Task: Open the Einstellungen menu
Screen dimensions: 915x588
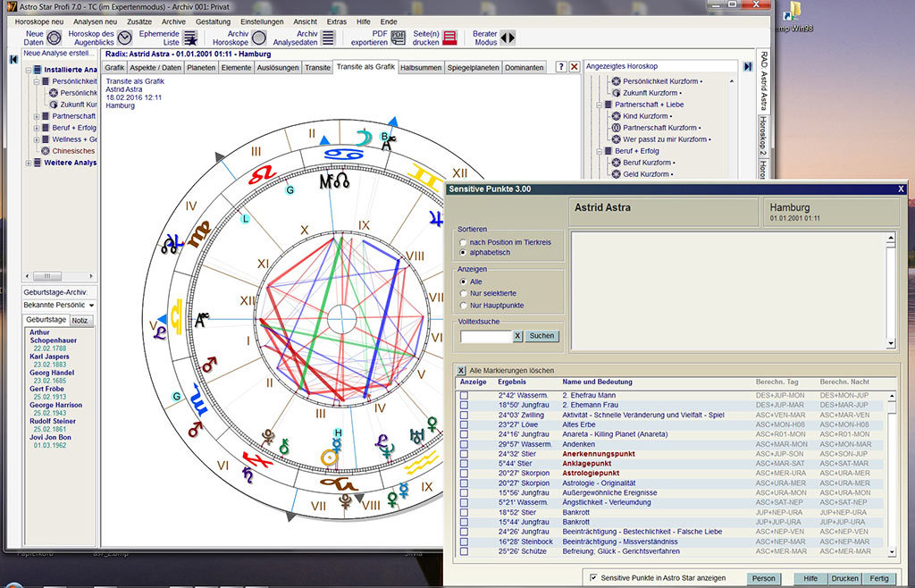Action: pyautogui.click(x=262, y=21)
